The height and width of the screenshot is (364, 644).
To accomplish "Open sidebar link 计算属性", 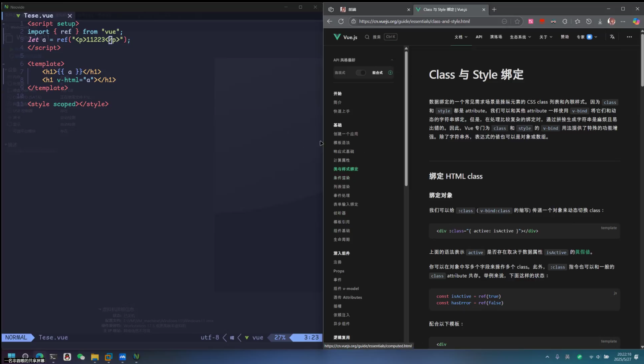I will point(342,160).
